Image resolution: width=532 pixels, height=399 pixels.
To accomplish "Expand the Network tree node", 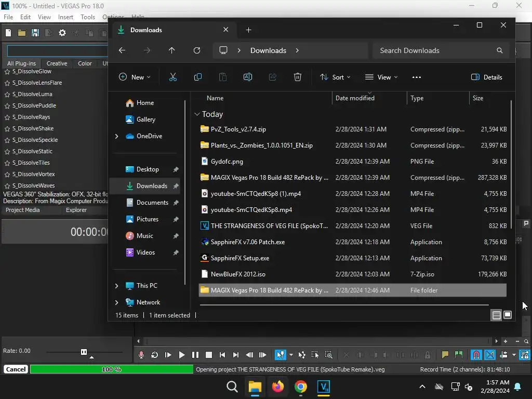I will [x=117, y=302].
